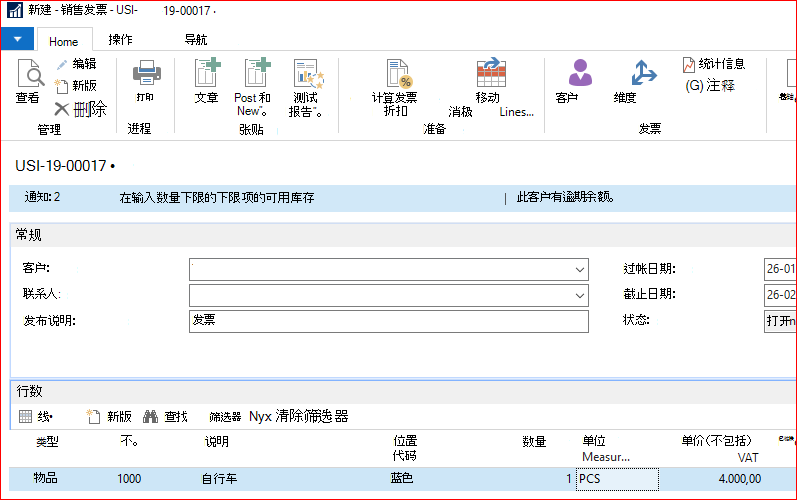Click New (新版) in the lines toolbar

(109, 417)
